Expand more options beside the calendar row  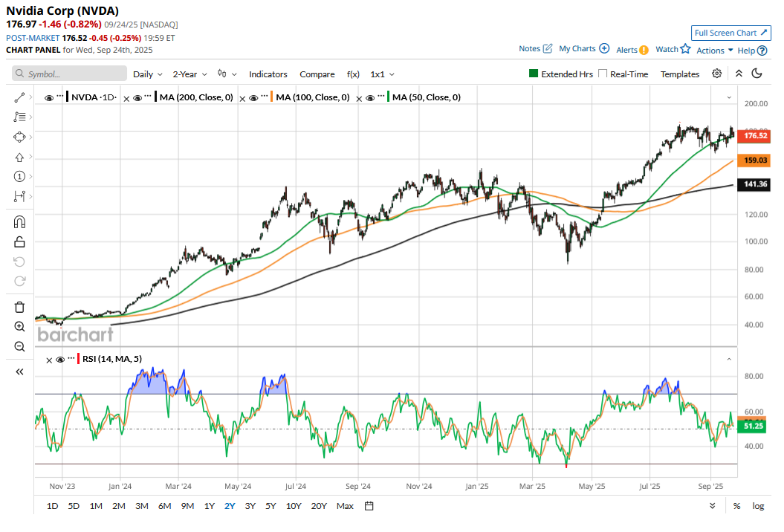tap(712, 506)
